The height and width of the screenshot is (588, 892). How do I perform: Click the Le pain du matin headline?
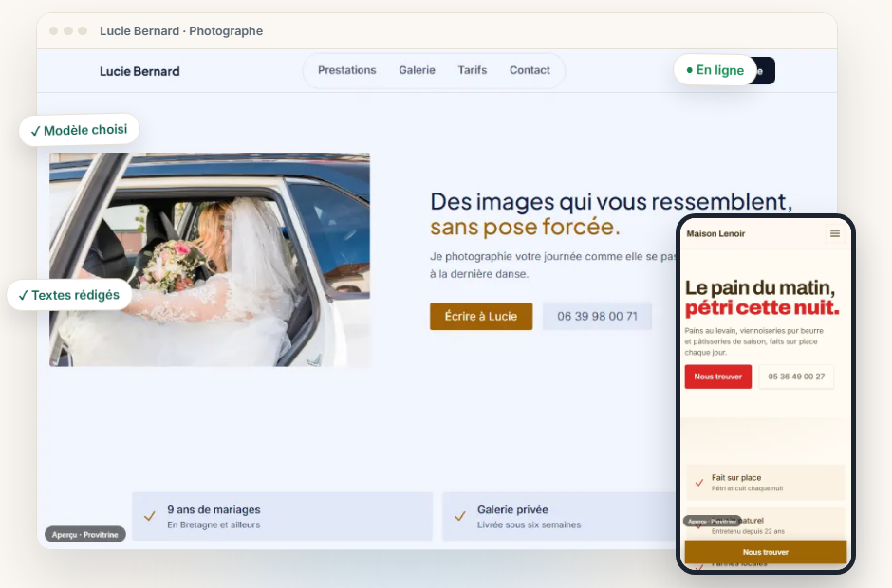point(760,287)
